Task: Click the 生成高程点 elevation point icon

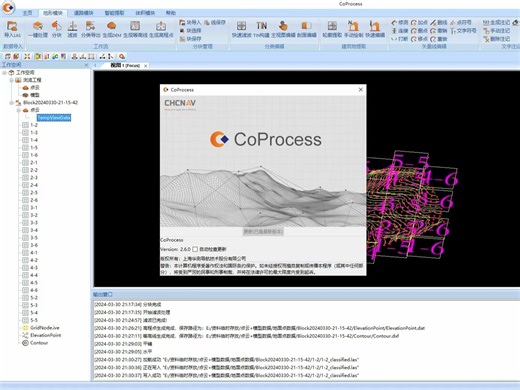Action: [161, 29]
